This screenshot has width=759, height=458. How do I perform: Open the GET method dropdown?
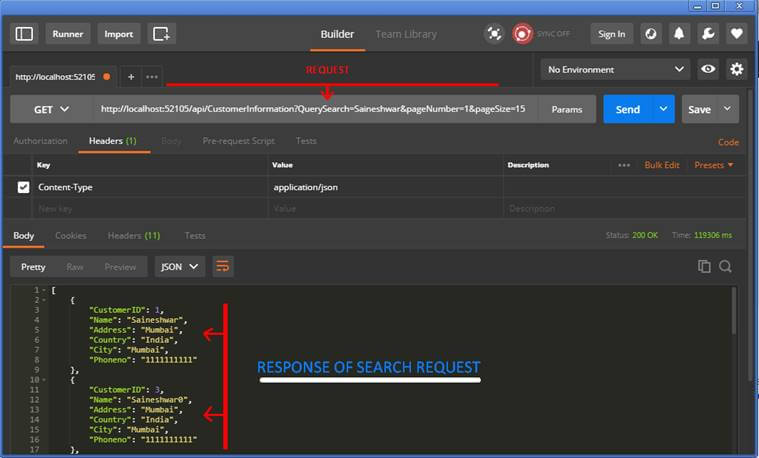click(x=51, y=109)
